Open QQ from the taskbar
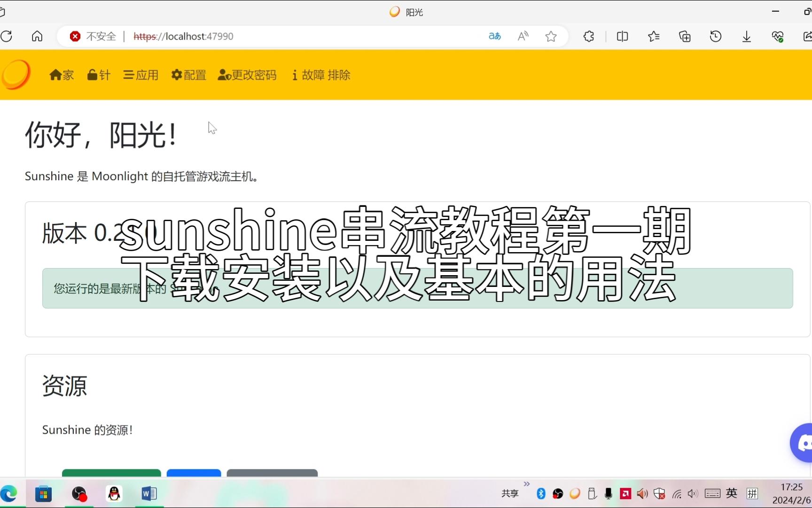Viewport: 812px width, 508px height. coord(114,493)
